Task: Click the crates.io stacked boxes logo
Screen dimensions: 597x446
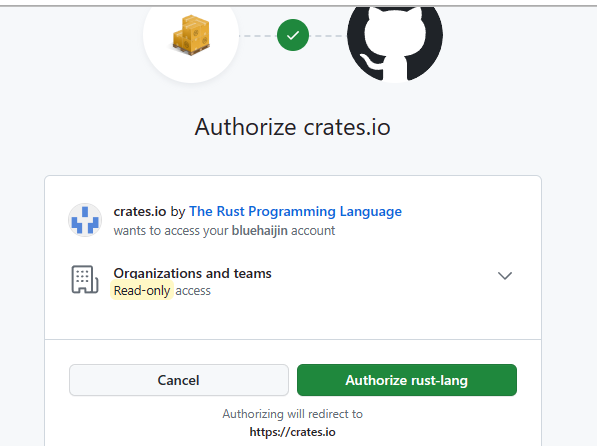Action: pyautogui.click(x=191, y=35)
